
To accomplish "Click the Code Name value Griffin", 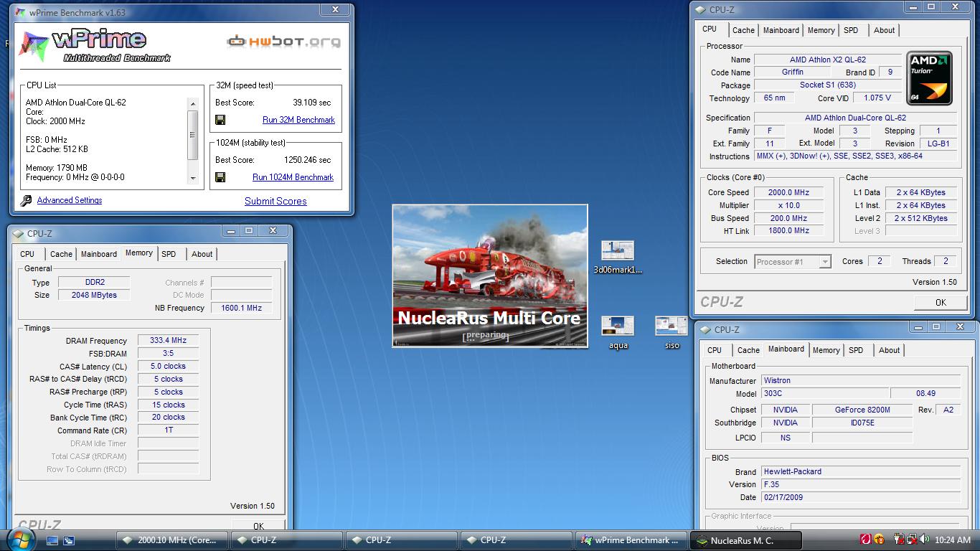I will coord(793,72).
